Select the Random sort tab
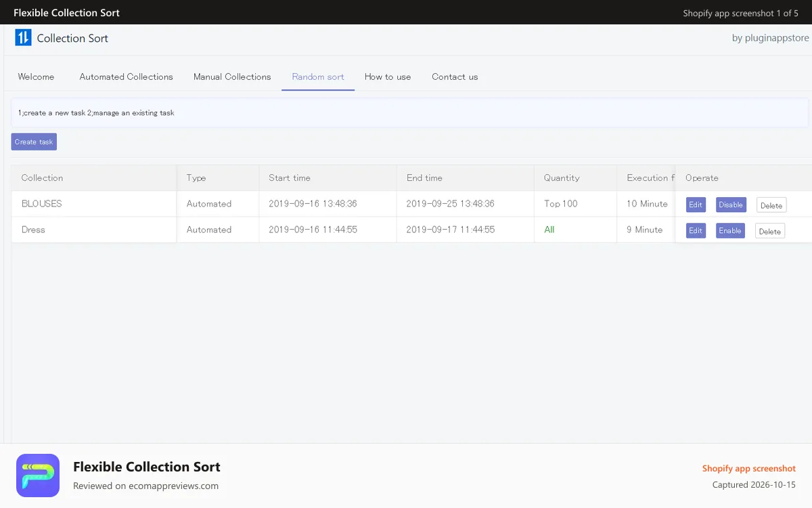812x508 pixels. (318, 77)
